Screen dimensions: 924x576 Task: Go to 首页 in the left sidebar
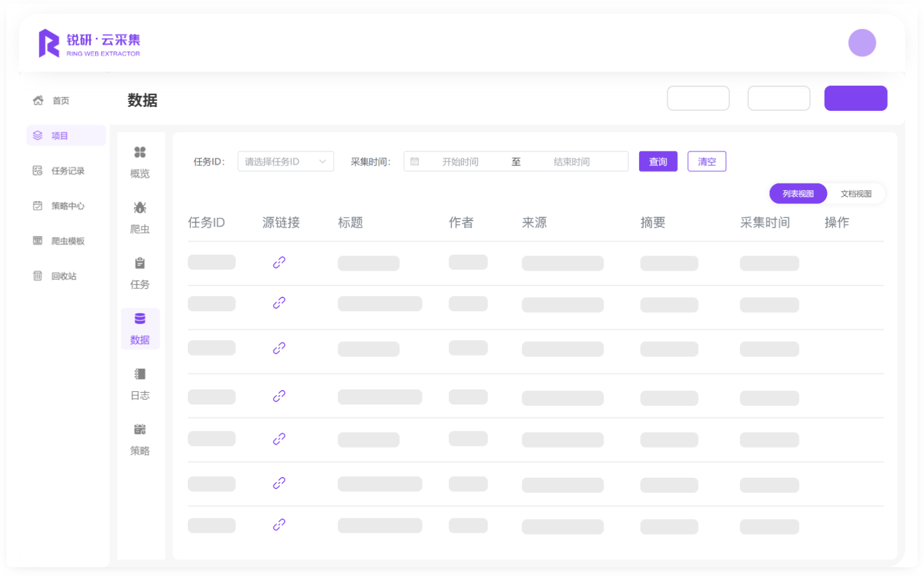pyautogui.click(x=61, y=101)
